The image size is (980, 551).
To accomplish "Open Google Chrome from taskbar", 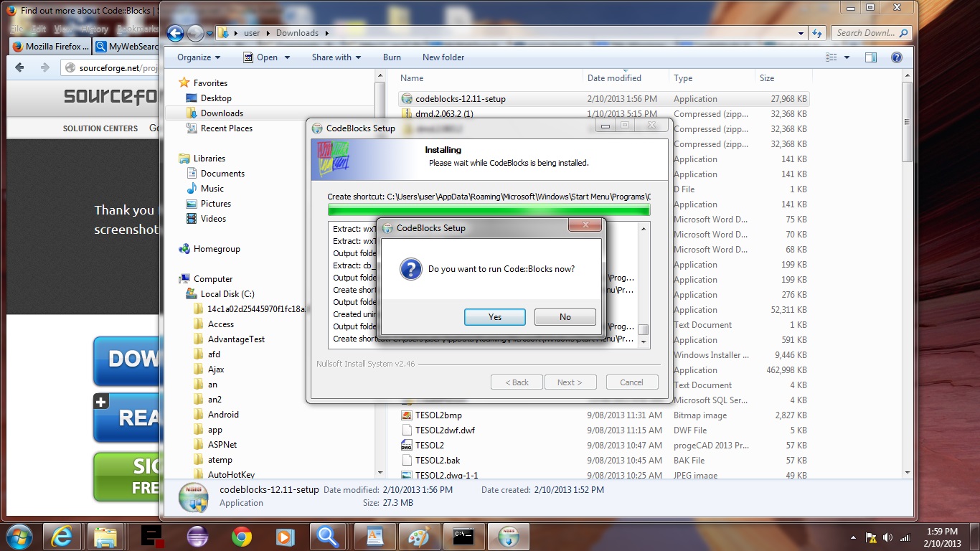I will click(241, 536).
